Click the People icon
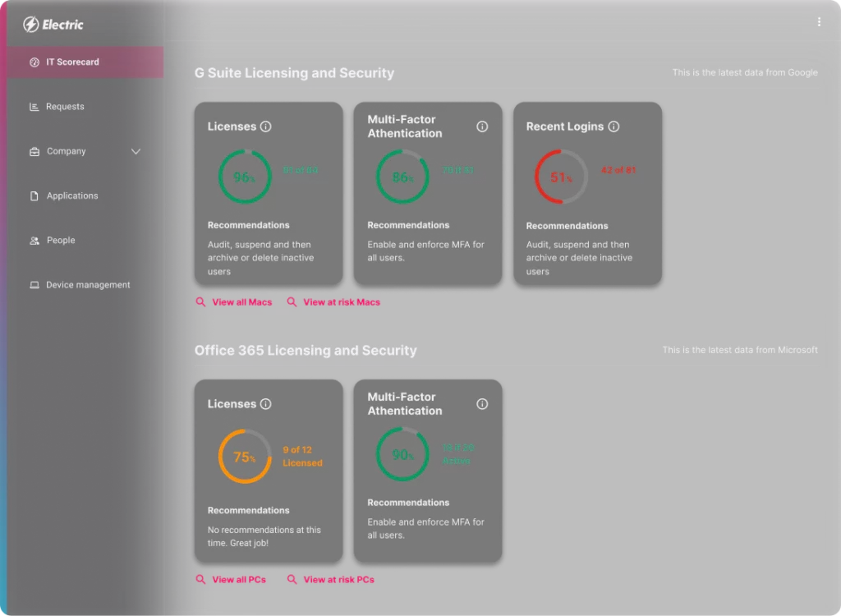This screenshot has width=841, height=616. (34, 240)
